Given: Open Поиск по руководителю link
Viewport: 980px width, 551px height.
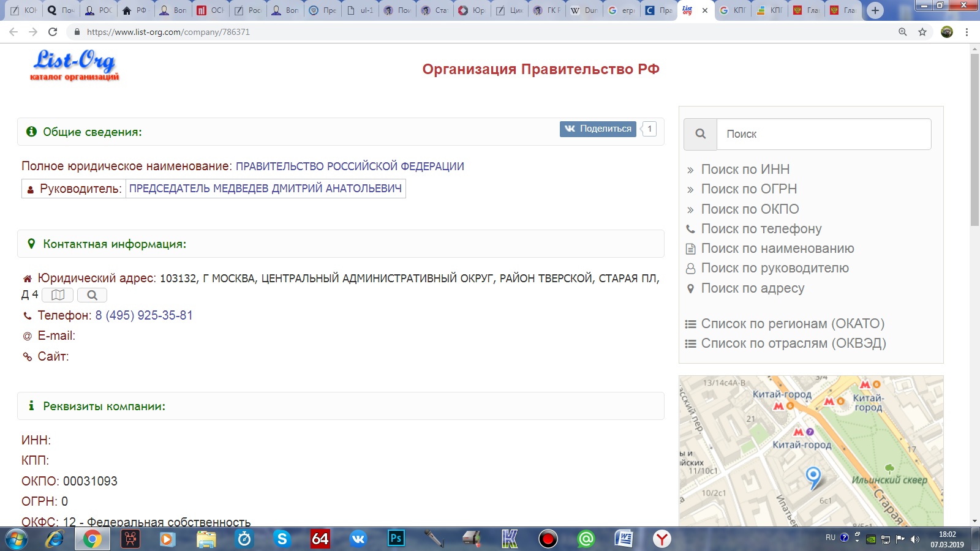Looking at the screenshot, I should [x=775, y=268].
